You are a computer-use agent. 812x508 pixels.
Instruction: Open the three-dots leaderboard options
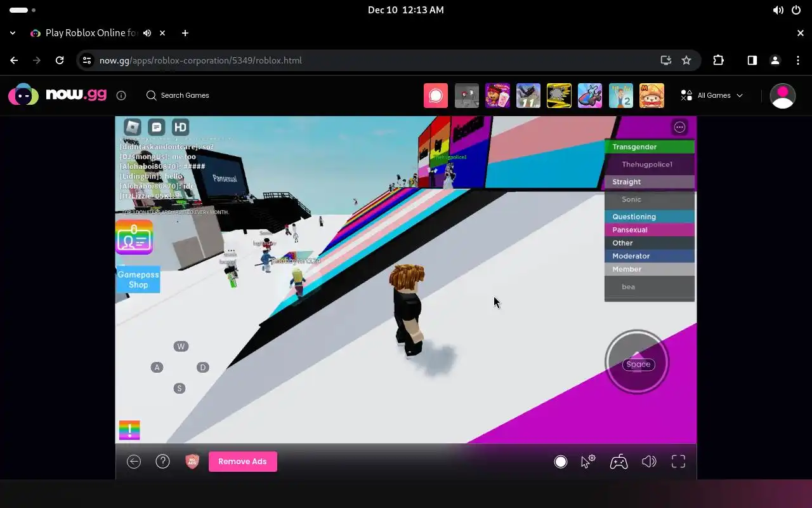(x=679, y=127)
